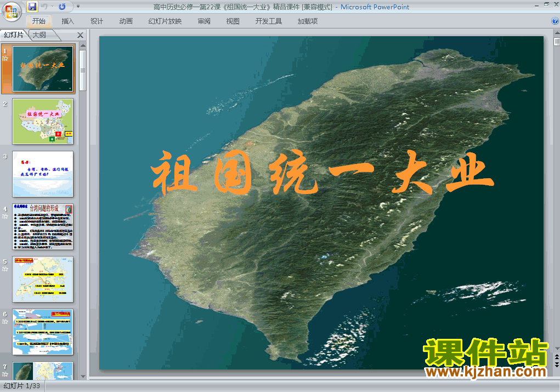
Task: Open the 加载项 tab
Action: coord(308,21)
